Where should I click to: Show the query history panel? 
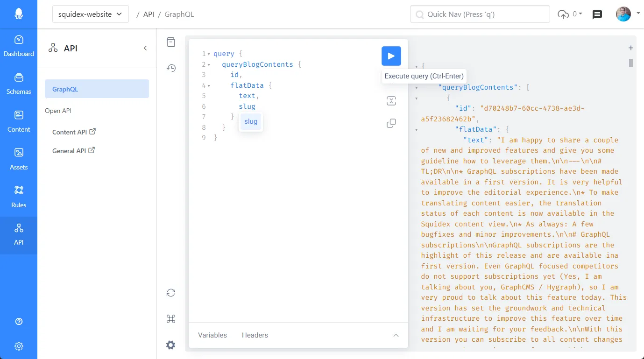171,68
